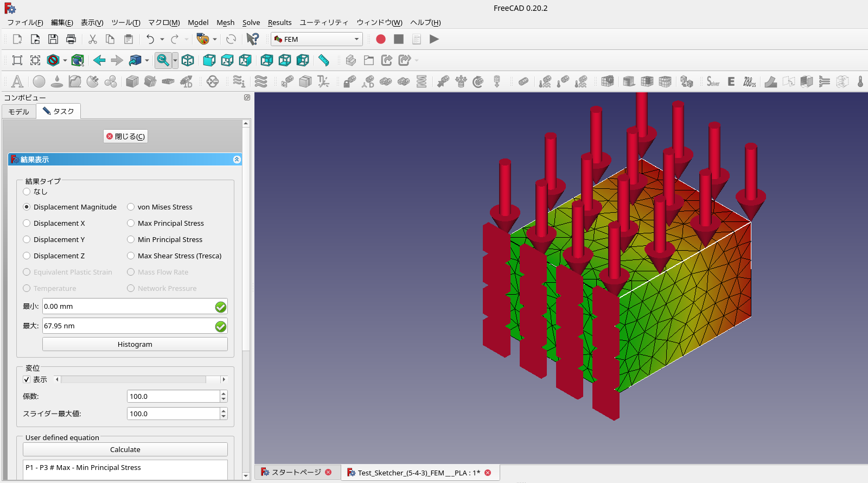Set the isometric view cube icon
Viewport: 868px width, 483px height.
point(188,60)
